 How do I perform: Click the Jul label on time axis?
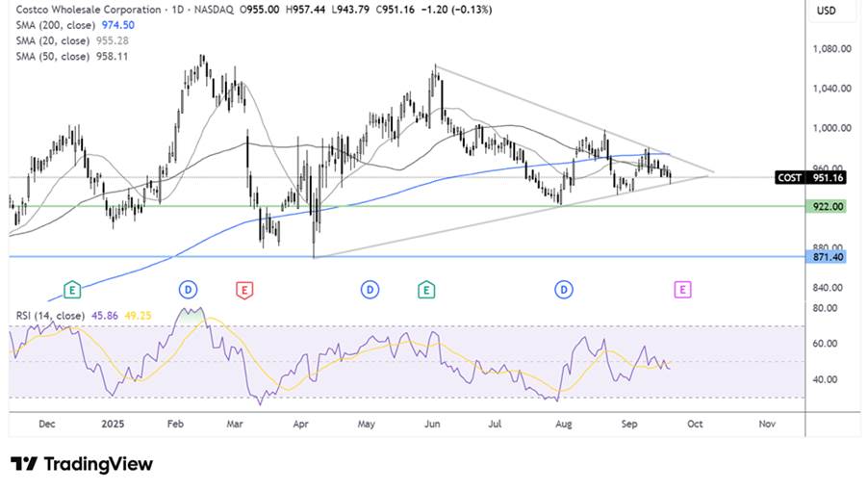pos(495,424)
